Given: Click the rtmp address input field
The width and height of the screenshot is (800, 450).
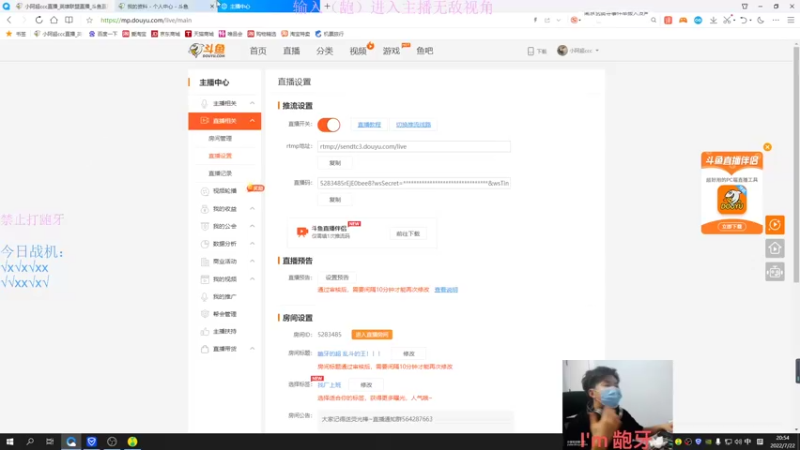Looking at the screenshot, I should [x=414, y=146].
